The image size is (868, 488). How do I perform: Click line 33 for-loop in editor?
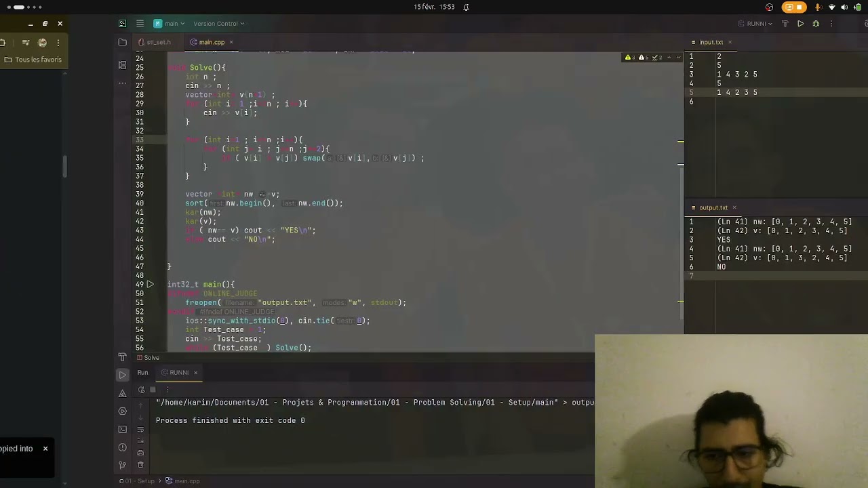pyautogui.click(x=244, y=140)
